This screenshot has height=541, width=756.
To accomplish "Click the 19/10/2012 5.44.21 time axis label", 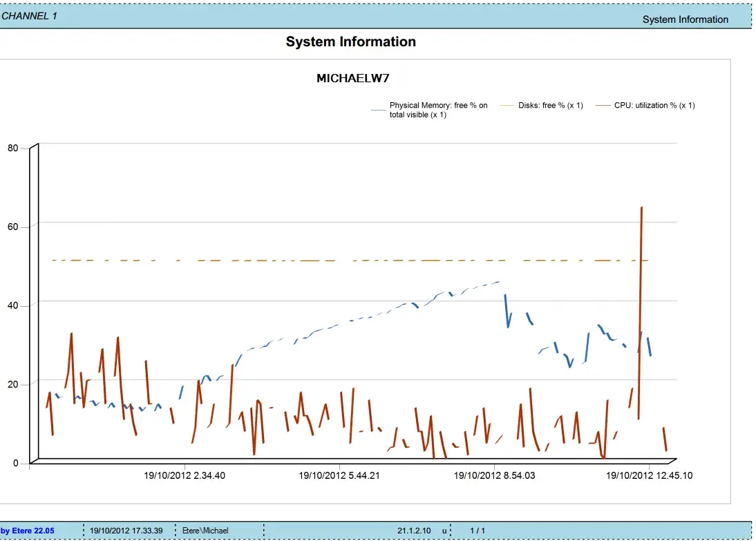I will [x=339, y=476].
